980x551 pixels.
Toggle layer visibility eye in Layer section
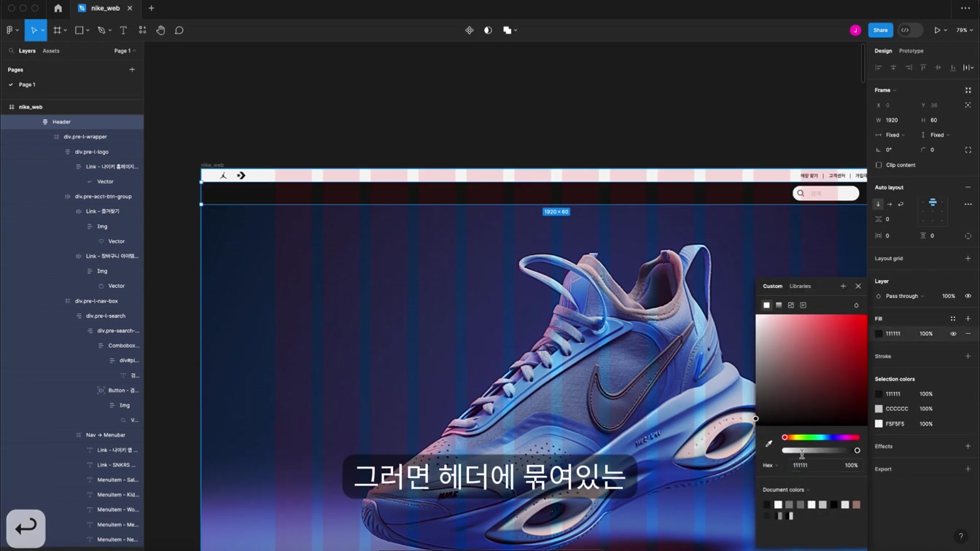click(x=968, y=296)
